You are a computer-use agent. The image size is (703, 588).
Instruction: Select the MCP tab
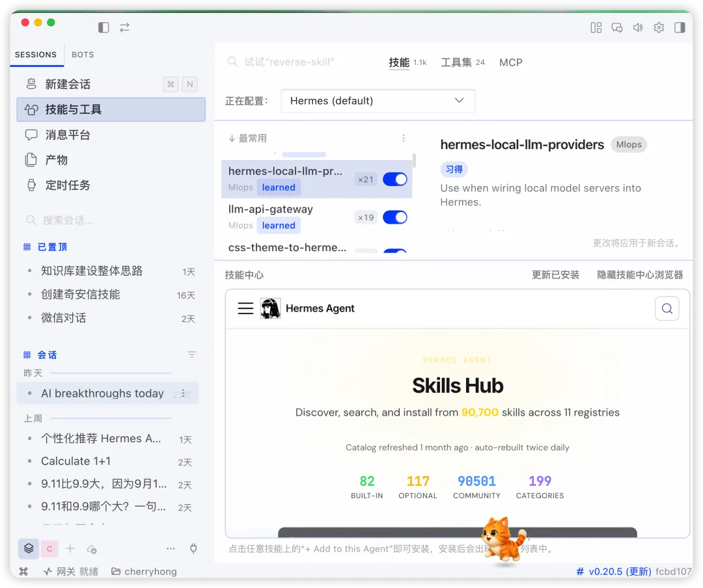(511, 62)
